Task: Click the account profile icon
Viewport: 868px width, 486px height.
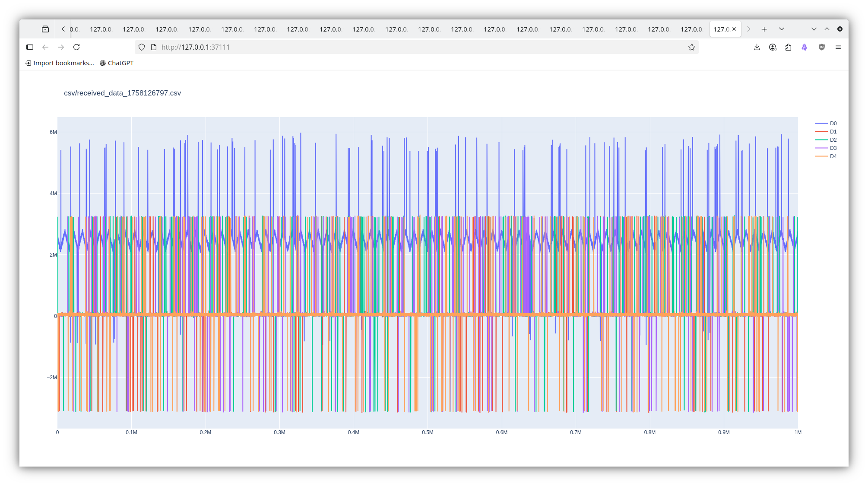Action: [773, 47]
